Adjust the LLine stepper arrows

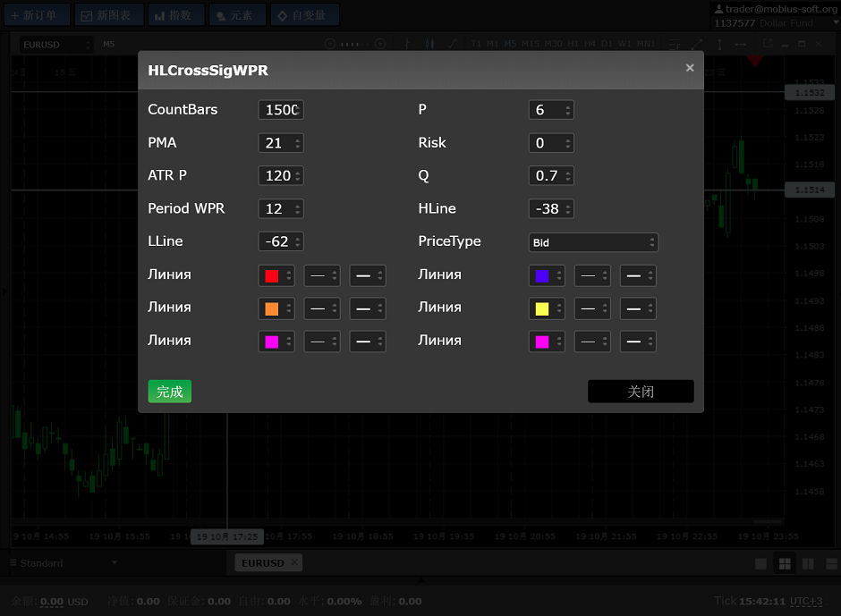(298, 241)
